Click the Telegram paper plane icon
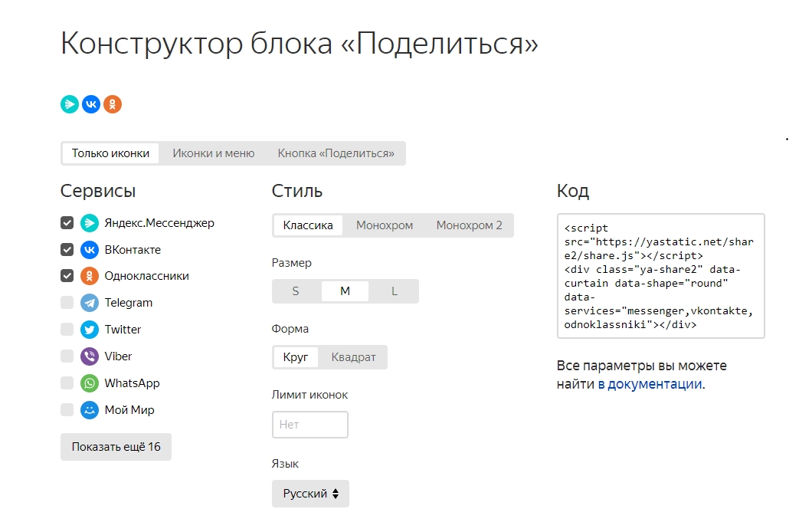The height and width of the screenshot is (532, 812). pos(90,303)
